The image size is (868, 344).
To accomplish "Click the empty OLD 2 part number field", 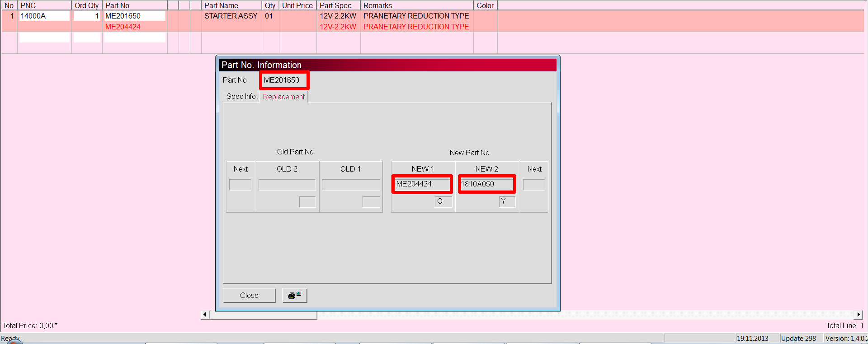I will (287, 185).
